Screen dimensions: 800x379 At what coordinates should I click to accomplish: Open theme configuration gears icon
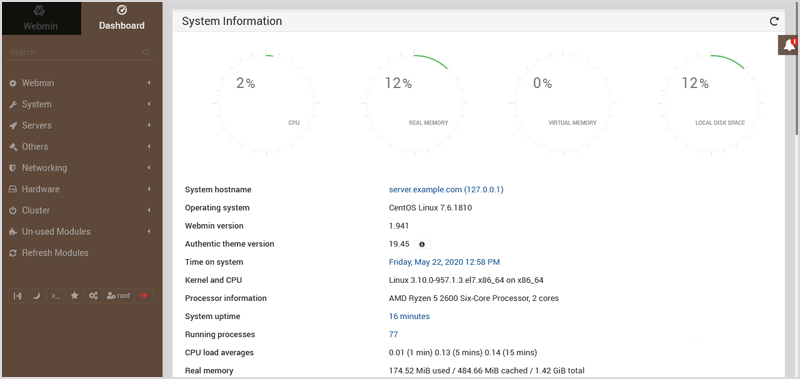point(93,296)
